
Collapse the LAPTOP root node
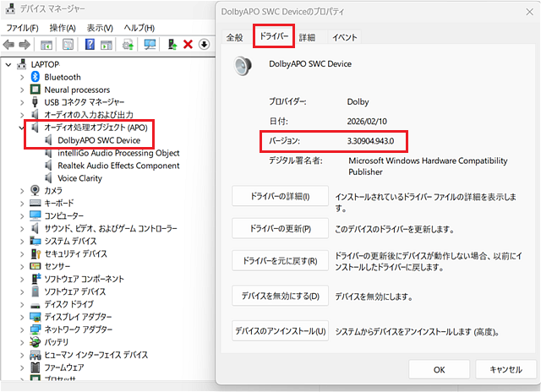pyautogui.click(x=8, y=64)
